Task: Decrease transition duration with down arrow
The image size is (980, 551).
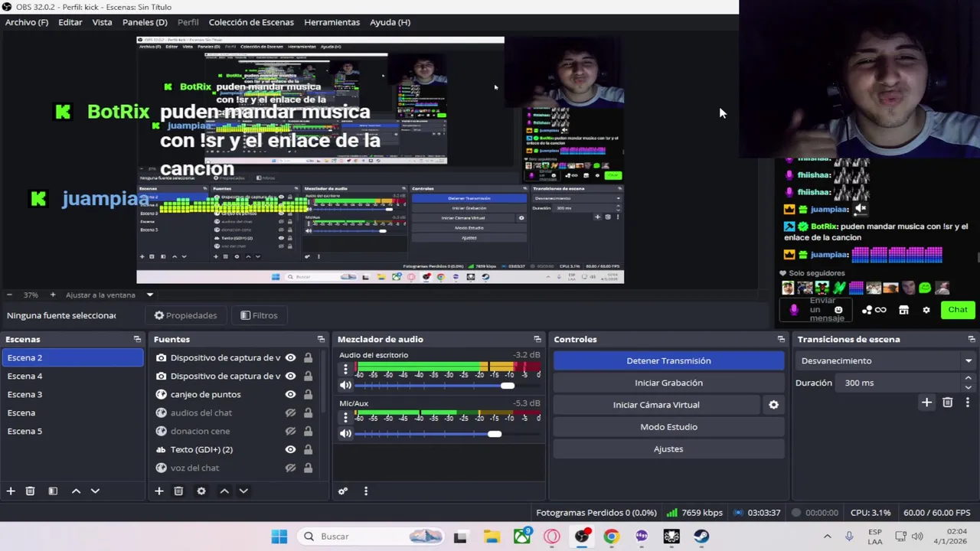Action: [968, 387]
